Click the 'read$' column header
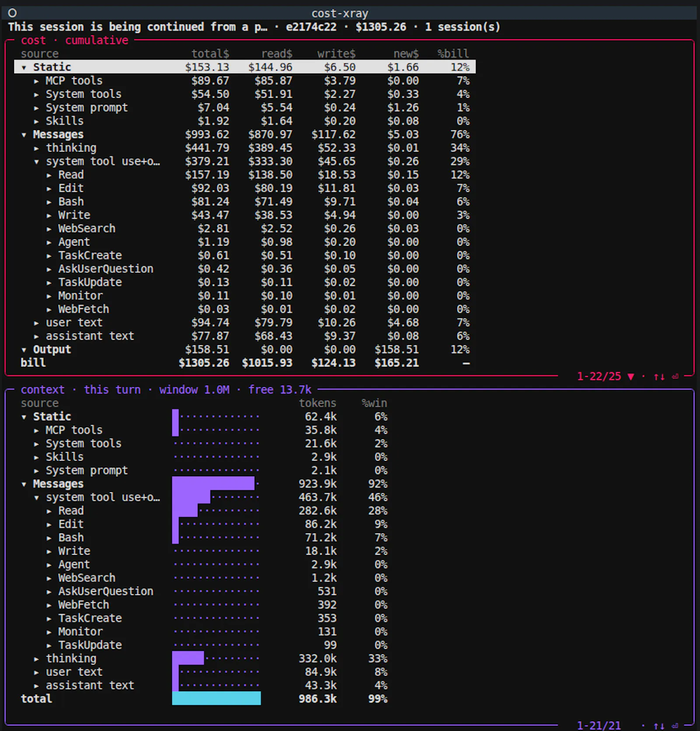Image resolution: width=700 pixels, height=731 pixels. point(277,54)
